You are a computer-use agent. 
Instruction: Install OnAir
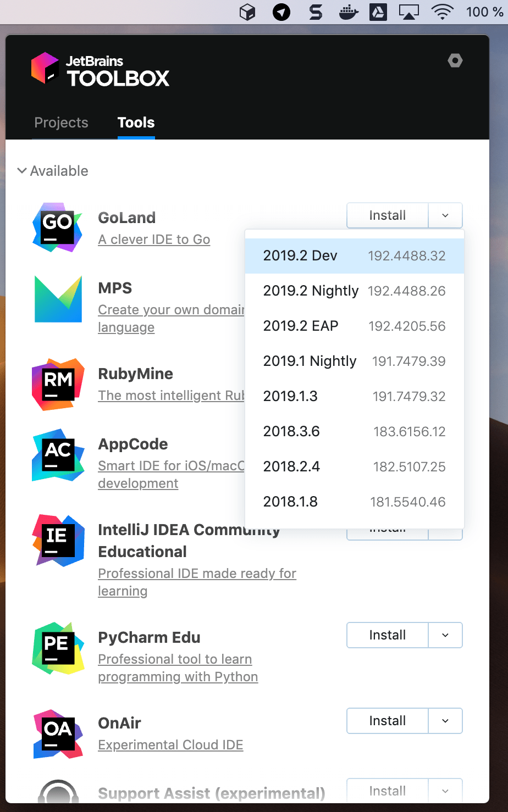(388, 721)
